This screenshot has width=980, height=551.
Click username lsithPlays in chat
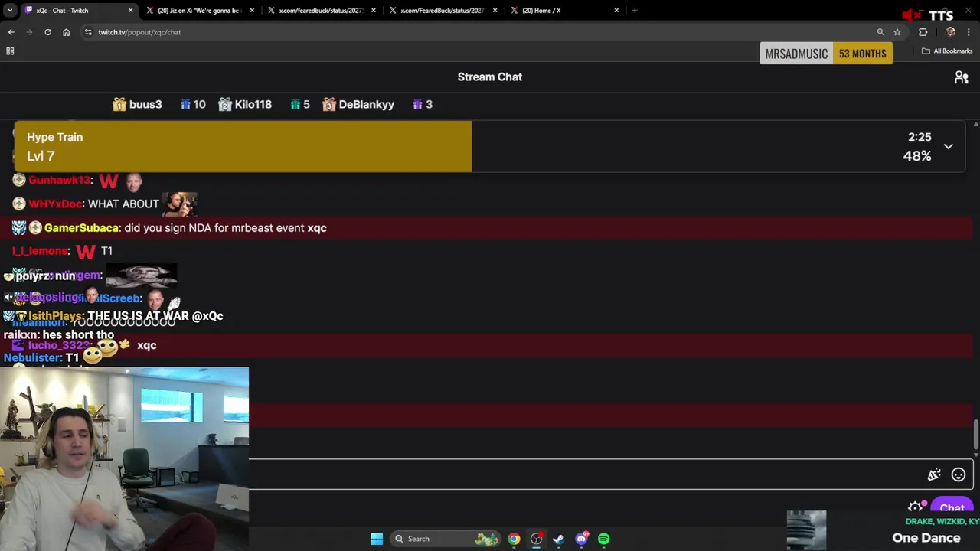point(56,316)
